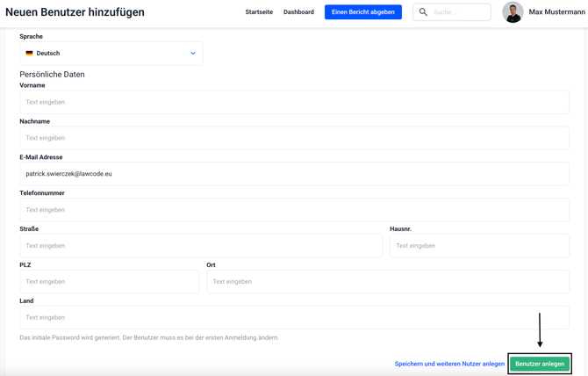Click the Land input field
The width and height of the screenshot is (588, 376).
pos(294,318)
